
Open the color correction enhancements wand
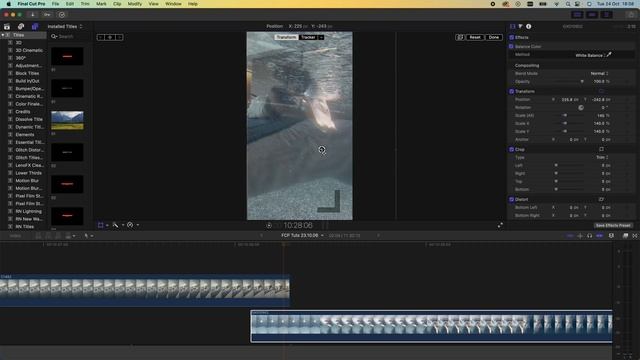click(116, 225)
